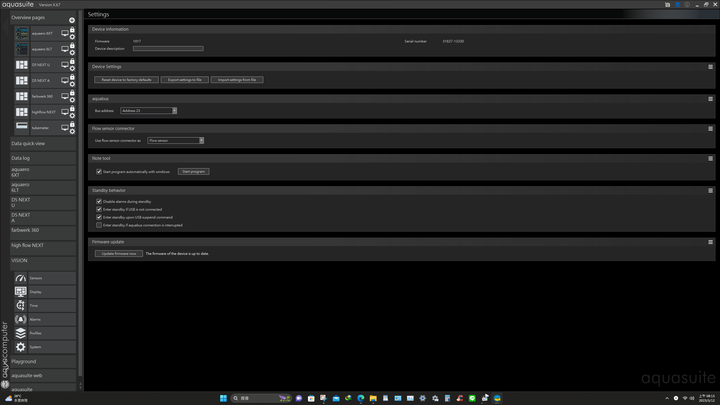Screen dimensions: 720x405
Task: Toggle Enter standby if USB not connected
Action: pyautogui.click(x=99, y=209)
